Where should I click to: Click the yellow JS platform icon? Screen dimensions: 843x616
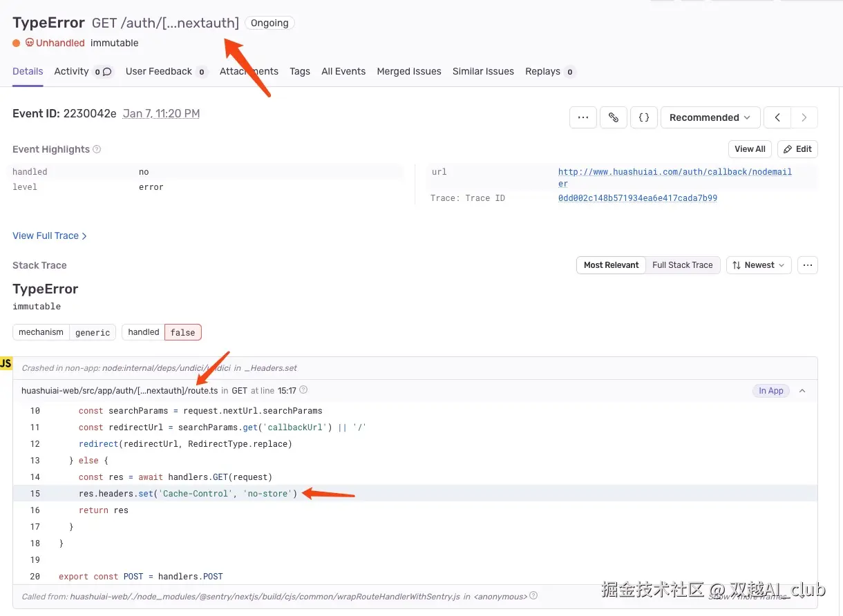tap(6, 363)
